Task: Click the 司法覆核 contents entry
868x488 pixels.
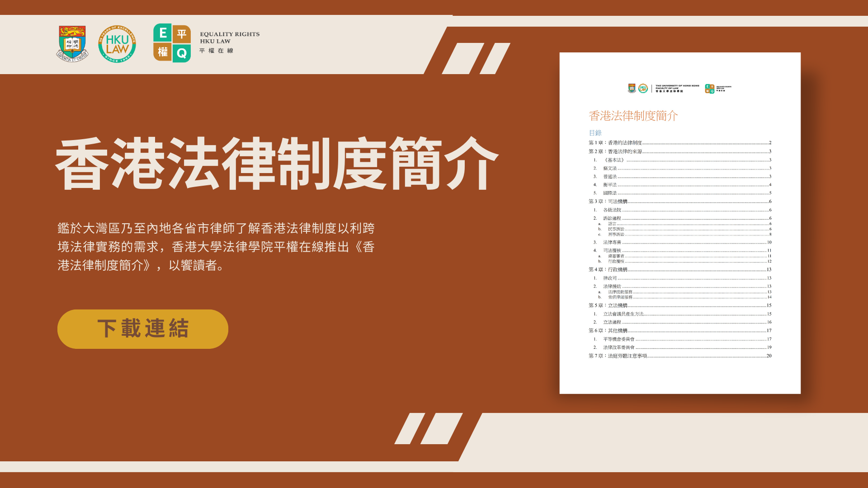Action: tap(682, 250)
